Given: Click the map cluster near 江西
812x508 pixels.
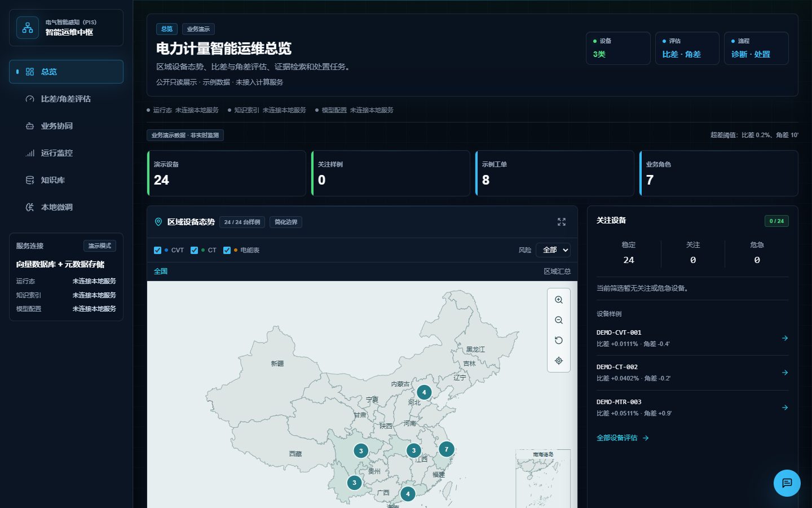Looking at the screenshot, I should point(414,450).
